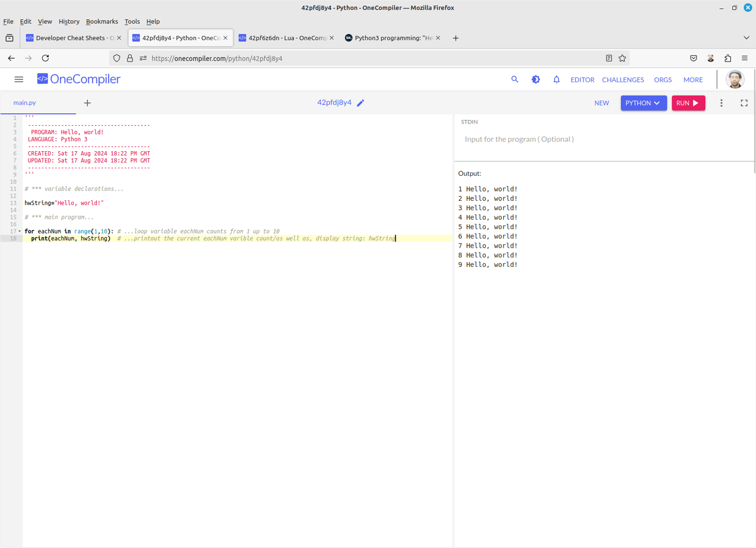Open the Help menu
756x548 pixels.
[153, 22]
